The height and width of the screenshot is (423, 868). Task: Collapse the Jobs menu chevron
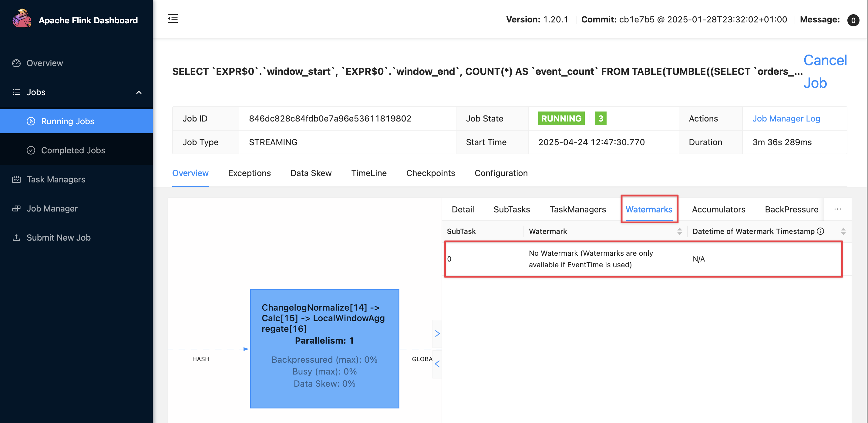pos(139,92)
